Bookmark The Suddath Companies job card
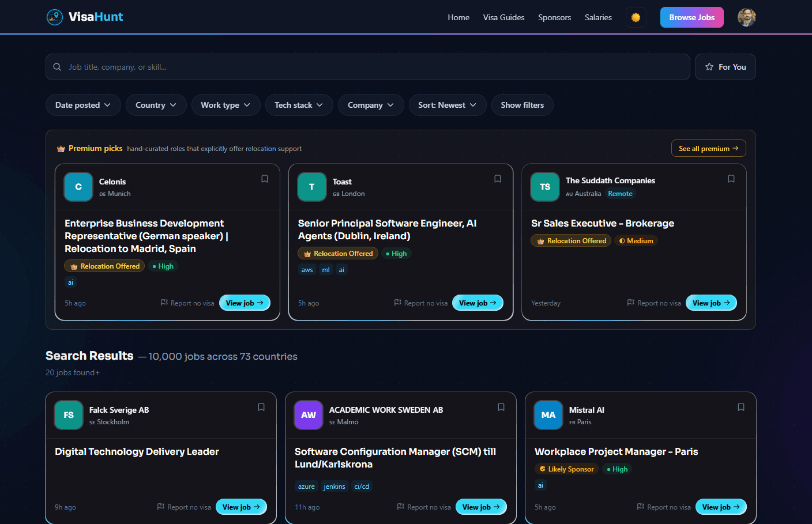812x524 pixels. [731, 179]
